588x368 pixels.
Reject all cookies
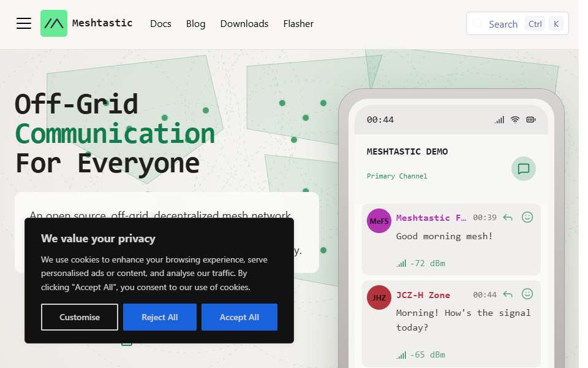click(160, 317)
